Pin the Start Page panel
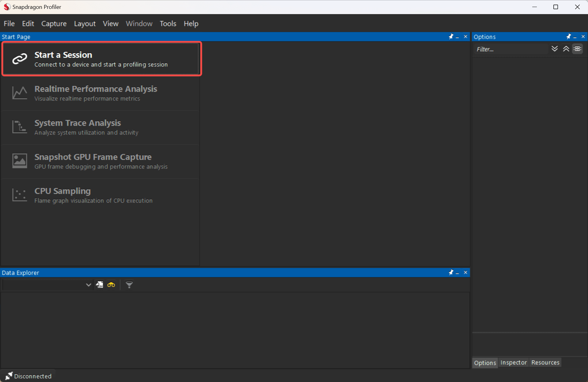Image resolution: width=588 pixels, height=382 pixels. [451, 36]
